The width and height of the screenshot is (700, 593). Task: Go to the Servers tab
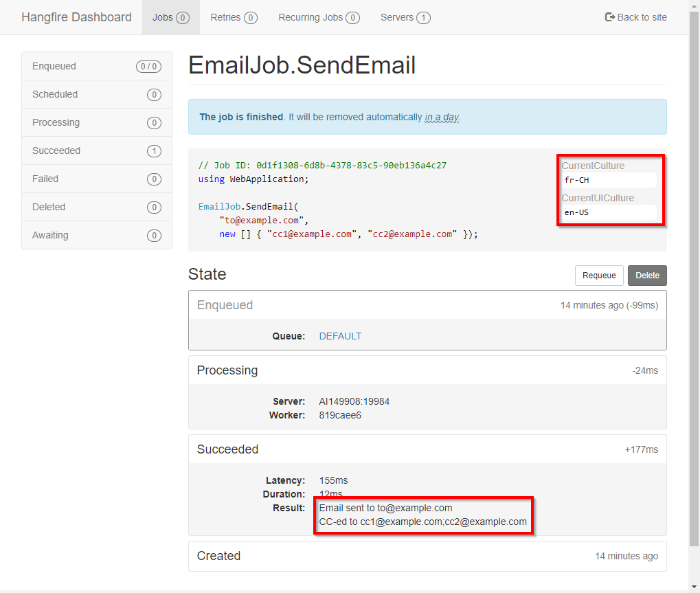pyautogui.click(x=405, y=17)
